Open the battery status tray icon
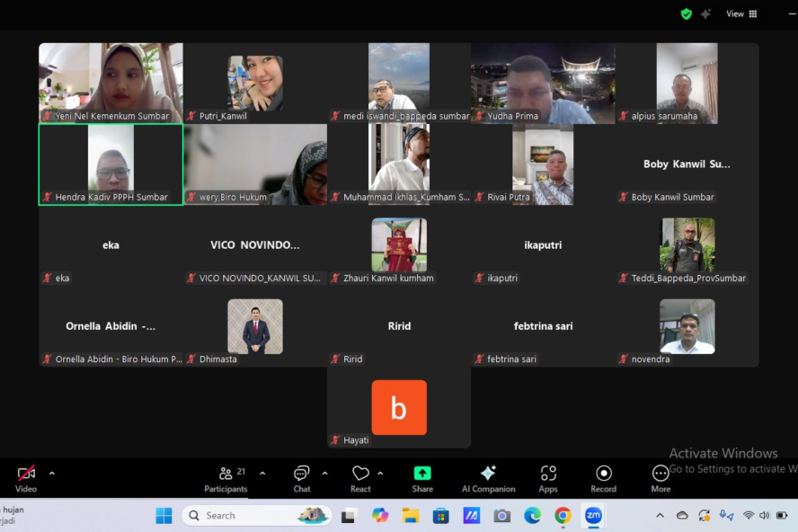The height and width of the screenshot is (532, 798). tap(782, 516)
